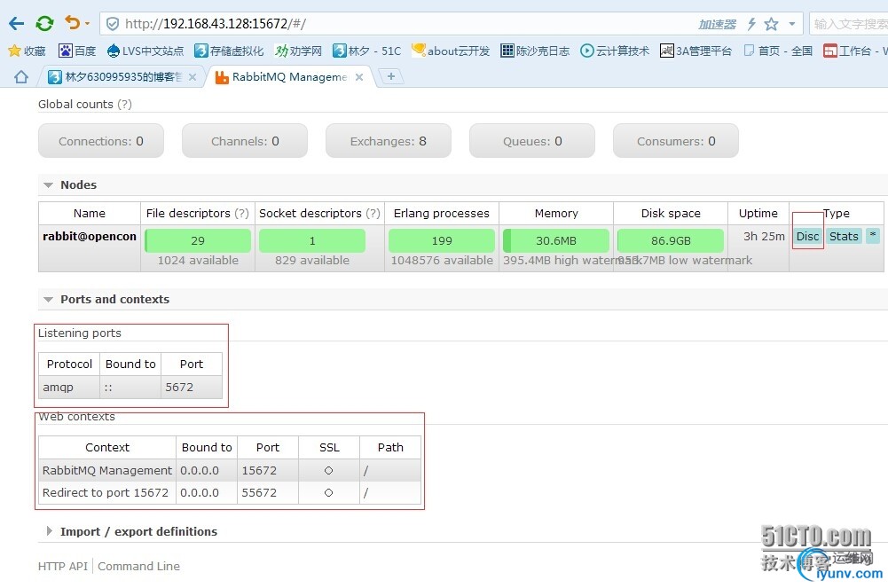Open the 3A管理平台 bookmark
888x588 pixels.
click(696, 51)
